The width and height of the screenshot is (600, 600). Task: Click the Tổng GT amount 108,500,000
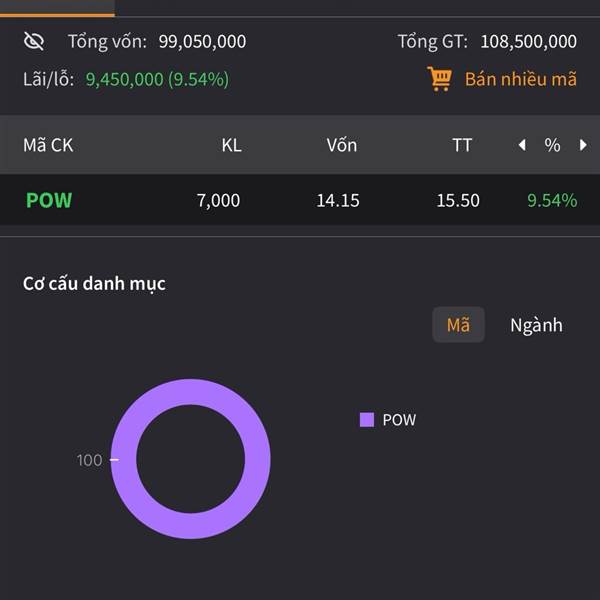coord(528,42)
